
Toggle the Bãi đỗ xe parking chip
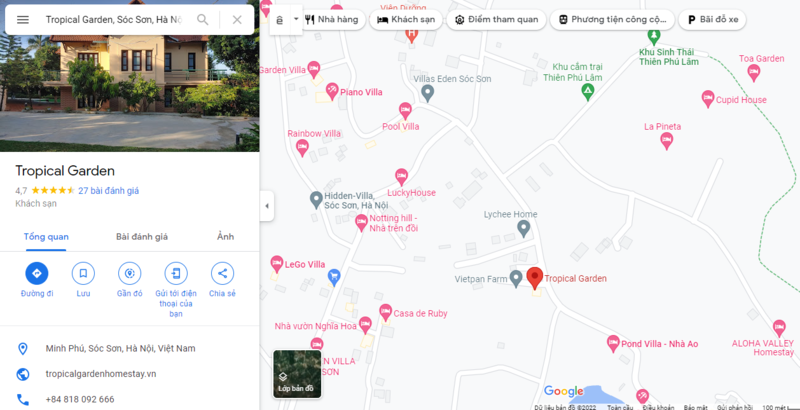click(x=712, y=20)
